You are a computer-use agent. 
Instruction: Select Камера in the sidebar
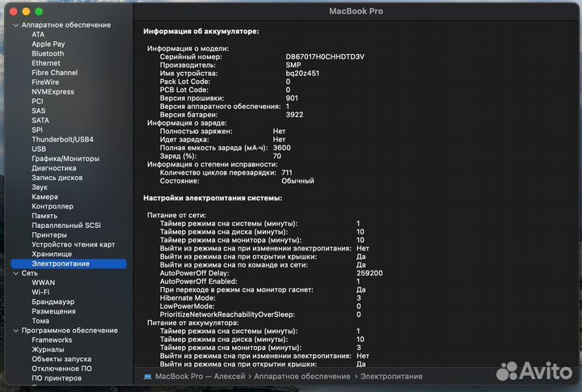click(44, 196)
